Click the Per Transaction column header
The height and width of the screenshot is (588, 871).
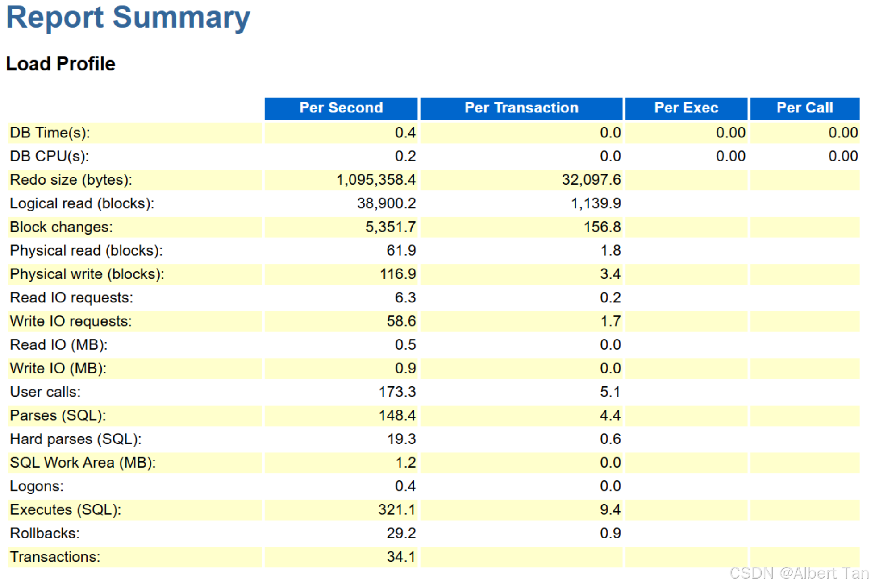[521, 108]
